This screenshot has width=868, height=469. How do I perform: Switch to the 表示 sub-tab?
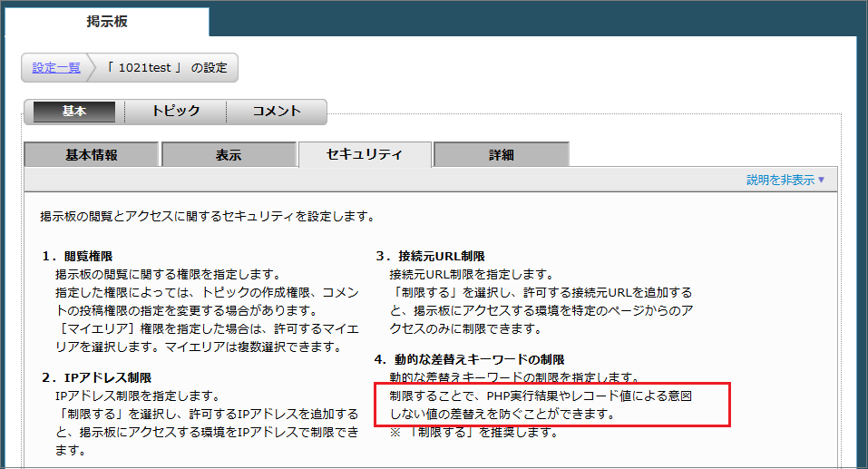pyautogui.click(x=229, y=155)
